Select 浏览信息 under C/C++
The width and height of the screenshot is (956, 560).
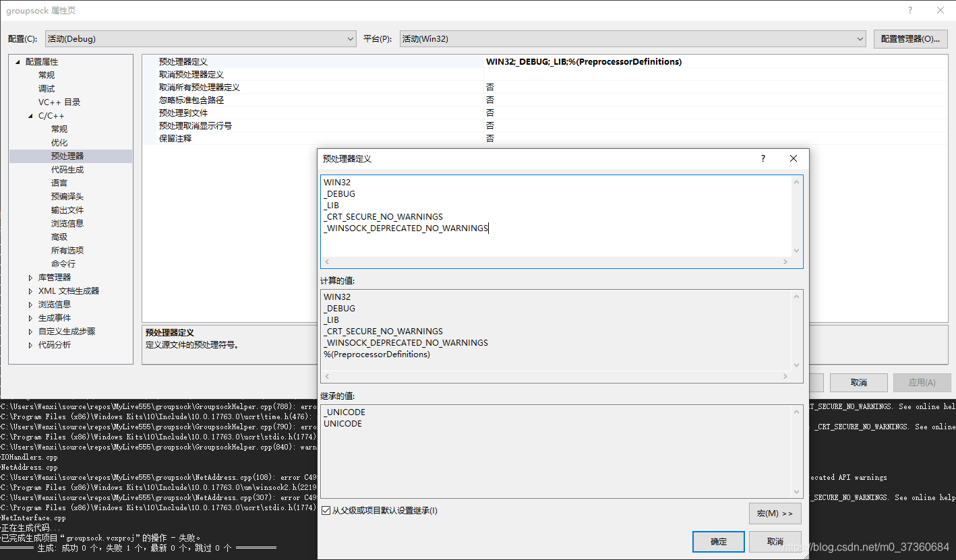click(x=67, y=224)
